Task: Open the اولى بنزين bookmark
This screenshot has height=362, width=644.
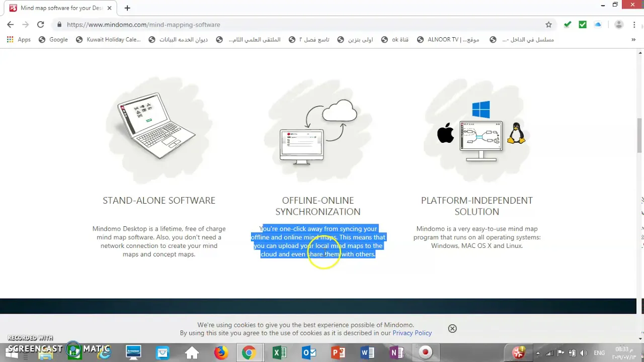Action: [355, 40]
